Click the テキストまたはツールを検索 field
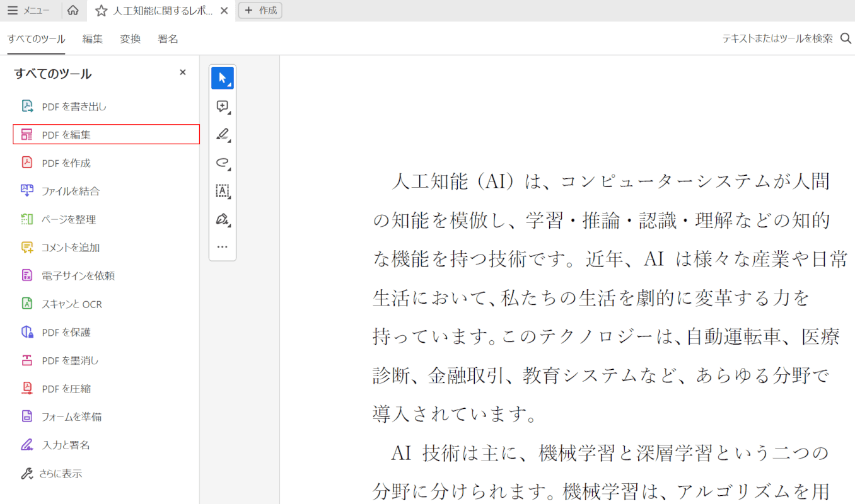Image resolution: width=855 pixels, height=504 pixels. pos(777,38)
